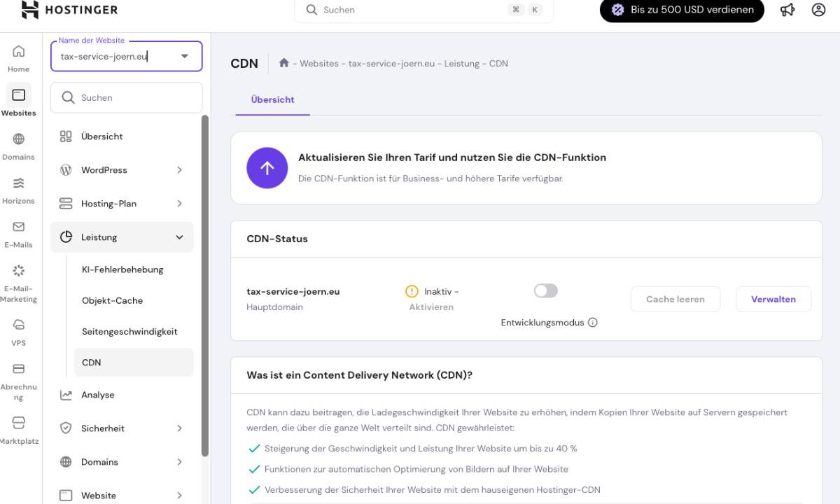Click the sidebar vertical scrollbar
This screenshot has height=504, width=840.
pyautogui.click(x=205, y=280)
